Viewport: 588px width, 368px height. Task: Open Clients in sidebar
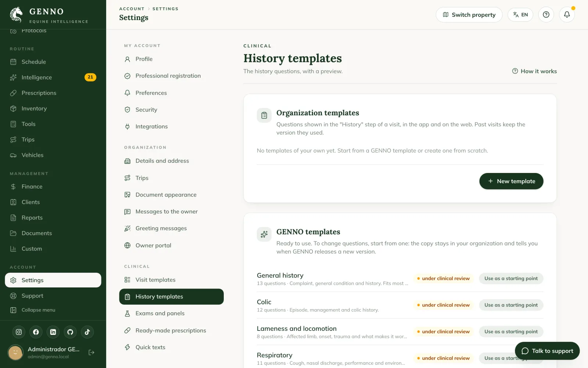point(53,202)
